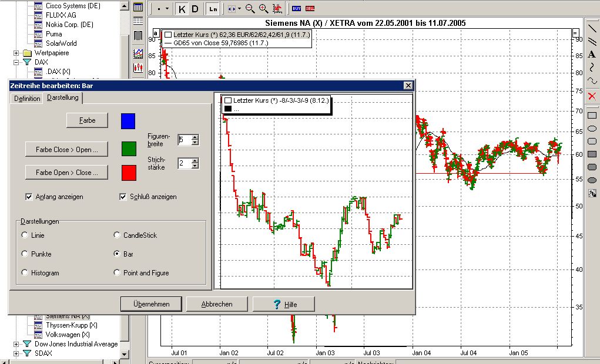600x364 pixels.
Task: Click the Abbrechen button
Action: (217, 304)
